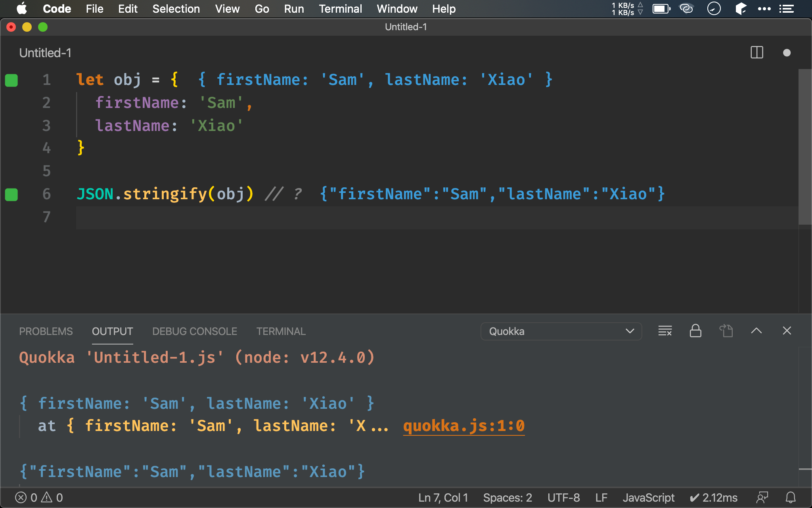Click the green Quokka indicator on line 6
The width and height of the screenshot is (812, 508).
click(11, 194)
